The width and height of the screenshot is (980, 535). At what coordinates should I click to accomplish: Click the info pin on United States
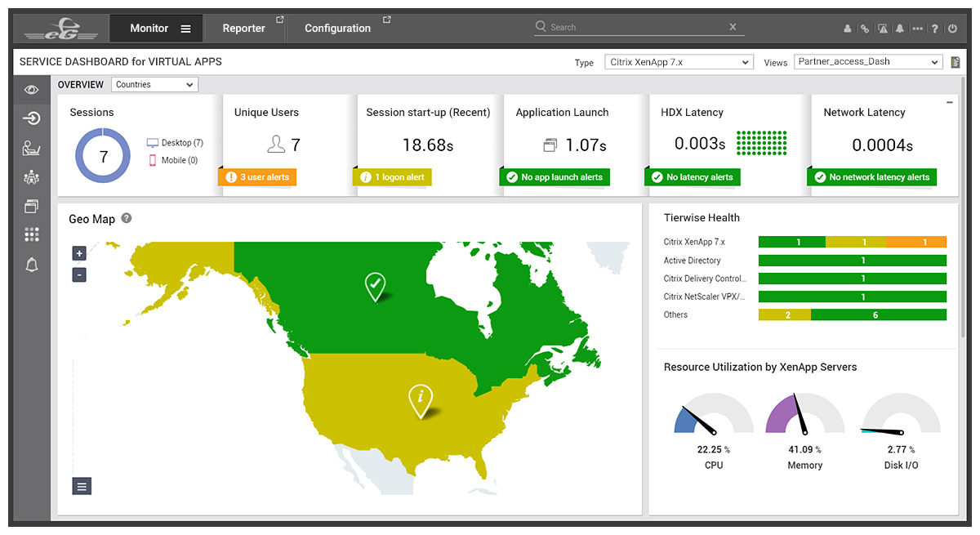coord(420,400)
